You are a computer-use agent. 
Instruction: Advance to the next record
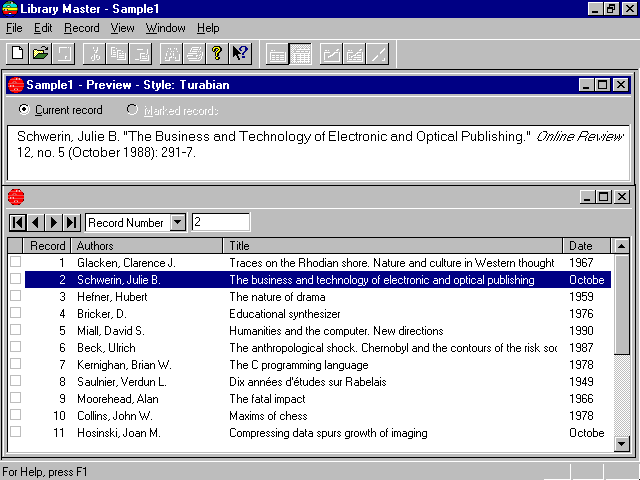(x=53, y=222)
